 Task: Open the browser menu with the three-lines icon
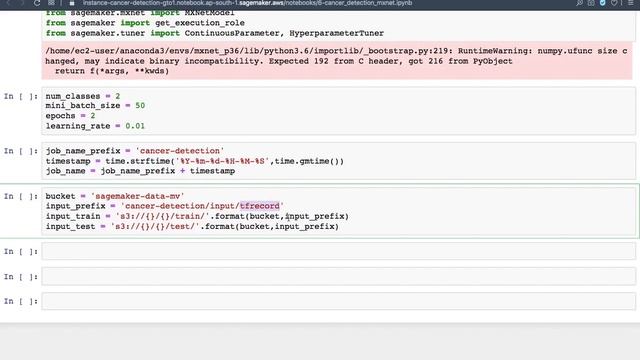coord(631,3)
